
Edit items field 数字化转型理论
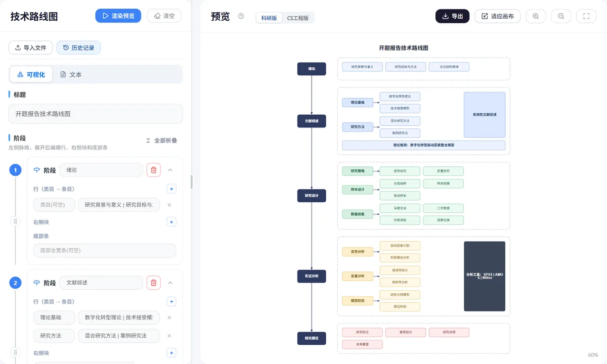click(x=119, y=317)
